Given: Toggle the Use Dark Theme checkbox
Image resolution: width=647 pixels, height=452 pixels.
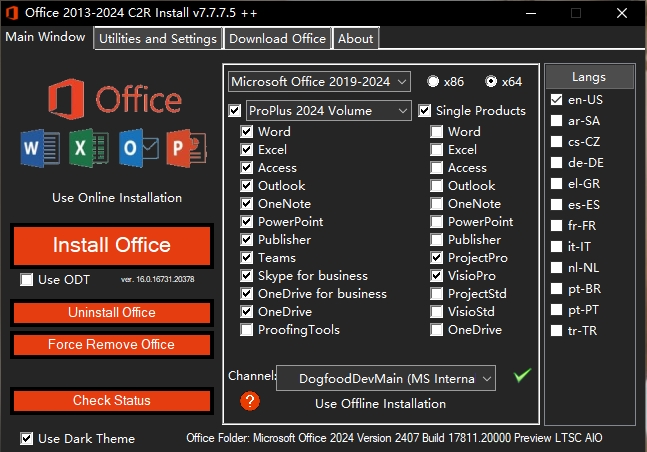Looking at the screenshot, I should (26, 438).
